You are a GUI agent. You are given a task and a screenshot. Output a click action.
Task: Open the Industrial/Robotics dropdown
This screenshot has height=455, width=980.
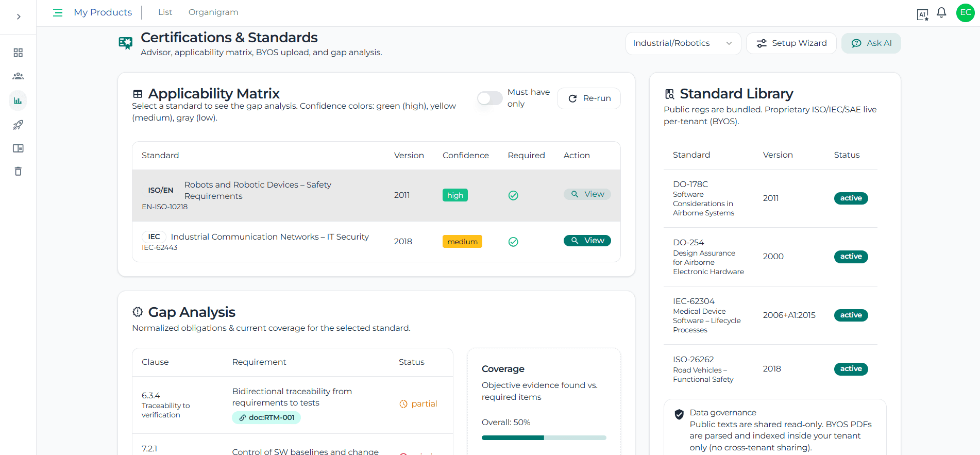683,43
